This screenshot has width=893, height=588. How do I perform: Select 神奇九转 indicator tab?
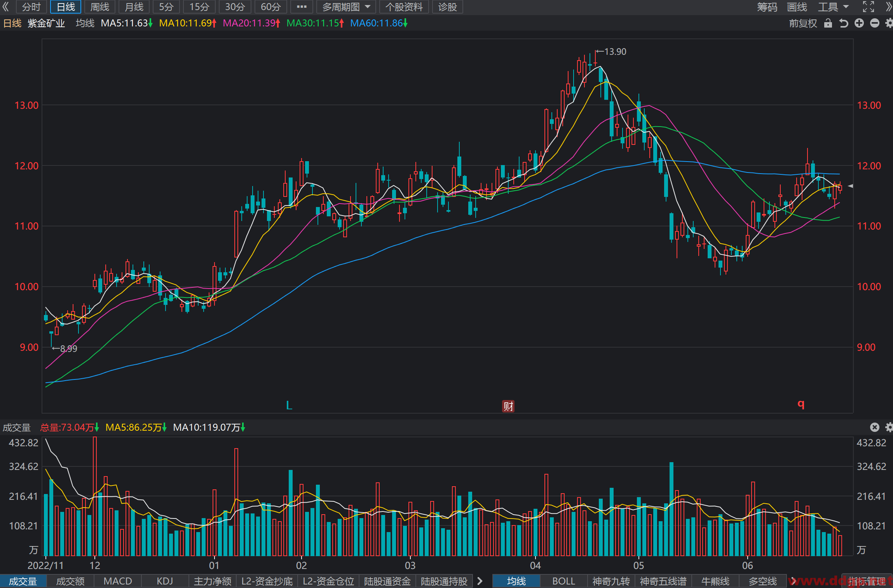click(611, 581)
